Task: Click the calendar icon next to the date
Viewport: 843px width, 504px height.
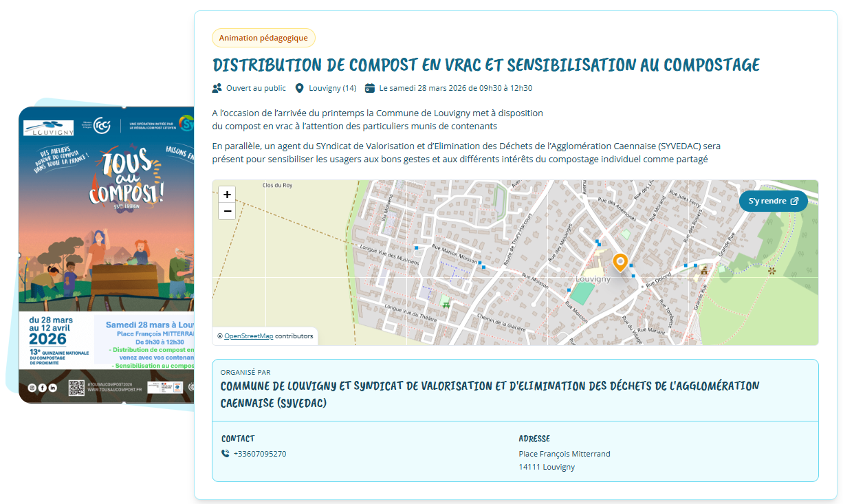Action: click(x=369, y=87)
